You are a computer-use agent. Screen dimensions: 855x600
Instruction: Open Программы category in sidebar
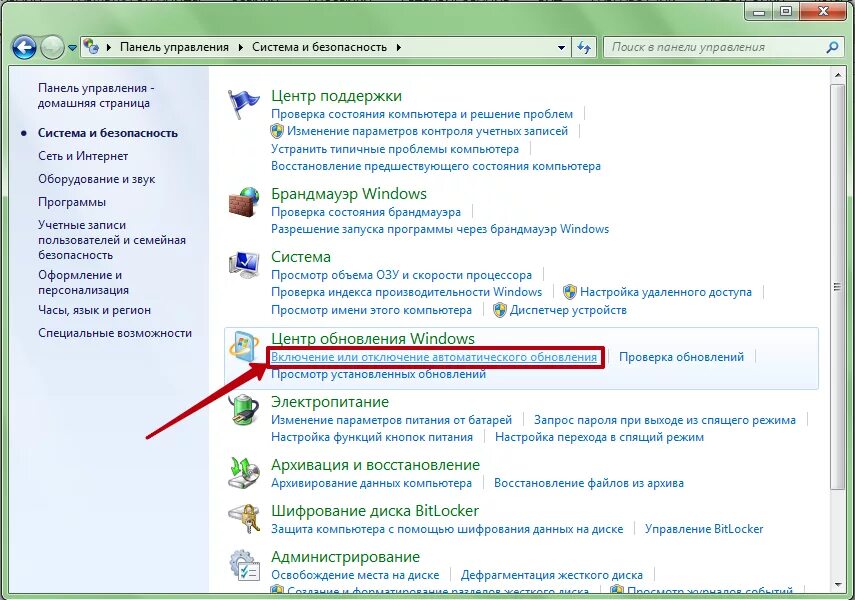pyautogui.click(x=72, y=202)
